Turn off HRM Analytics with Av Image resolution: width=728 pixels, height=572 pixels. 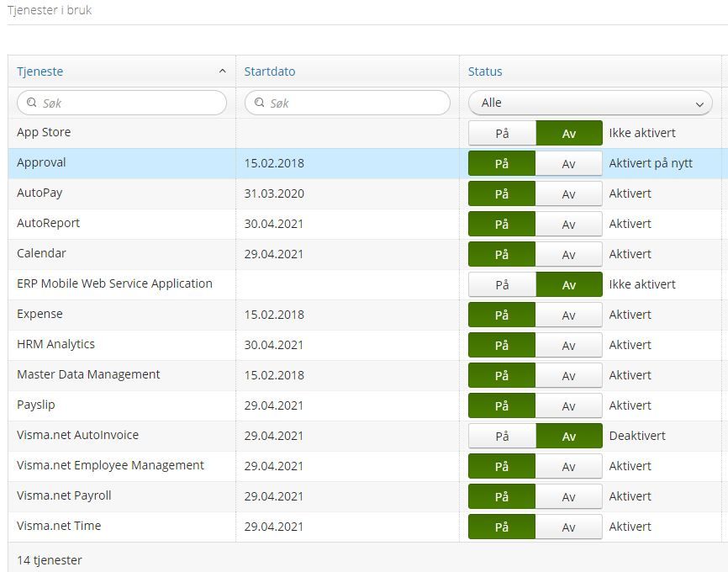click(569, 345)
